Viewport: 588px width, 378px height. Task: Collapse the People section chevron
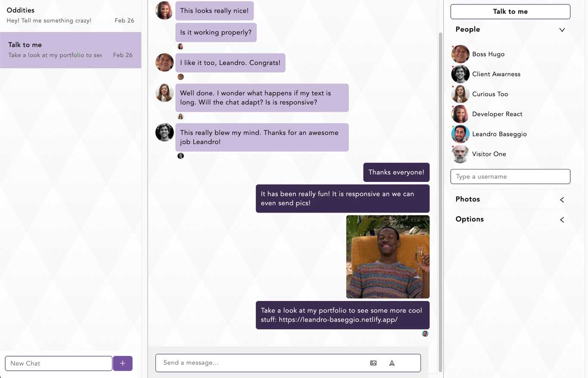click(x=562, y=30)
